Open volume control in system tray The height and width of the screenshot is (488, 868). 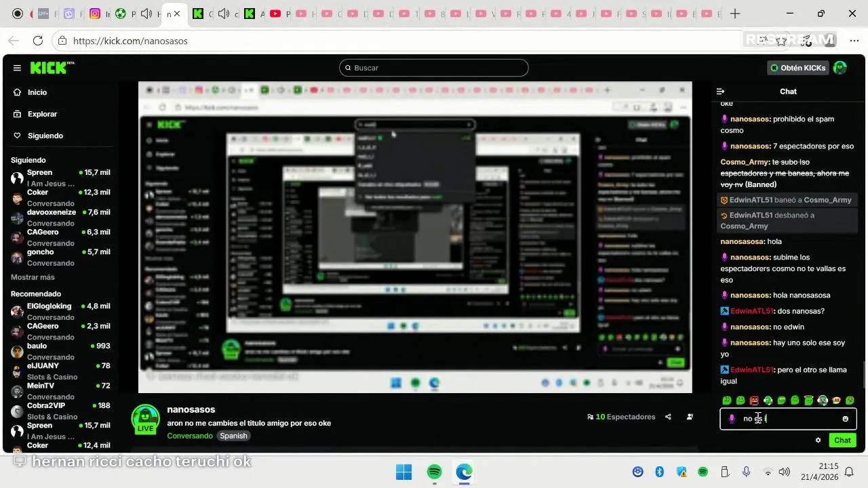pos(785,472)
